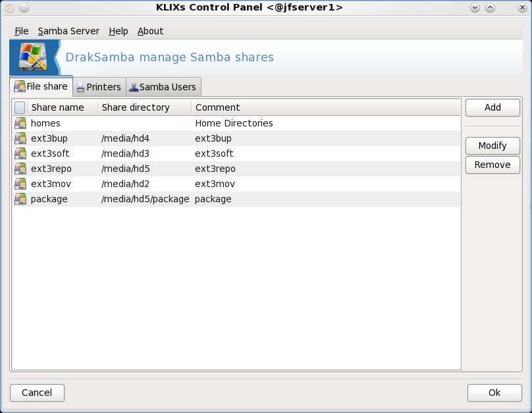The image size is (532, 413).
Task: Click the ext3mov share icon
Action: pyautogui.click(x=20, y=184)
